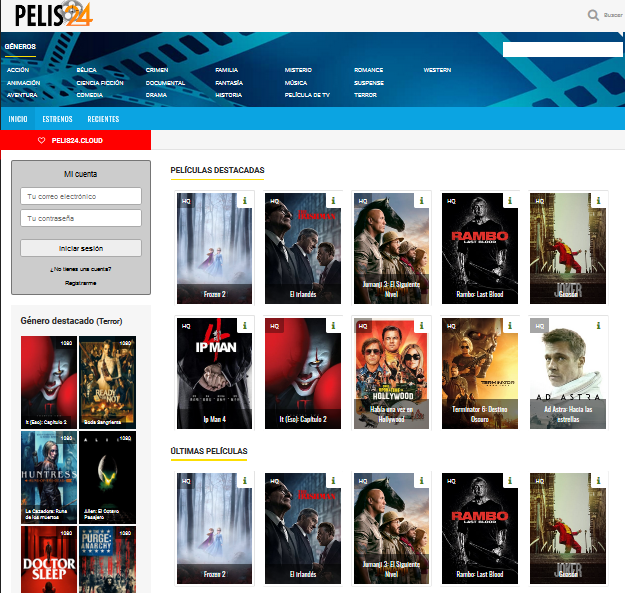The width and height of the screenshot is (625, 593).
Task: Open info icon on featured El Irlandés poster
Action: point(333,200)
